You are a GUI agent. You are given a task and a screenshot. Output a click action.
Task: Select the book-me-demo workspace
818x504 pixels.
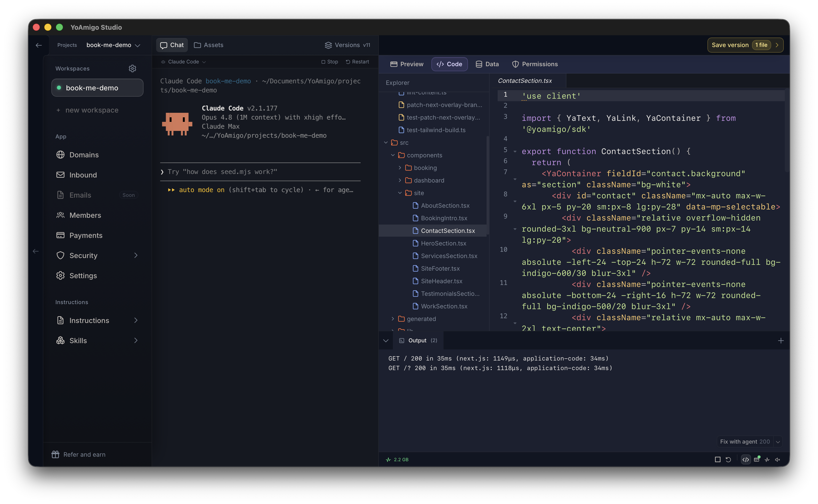(x=97, y=88)
